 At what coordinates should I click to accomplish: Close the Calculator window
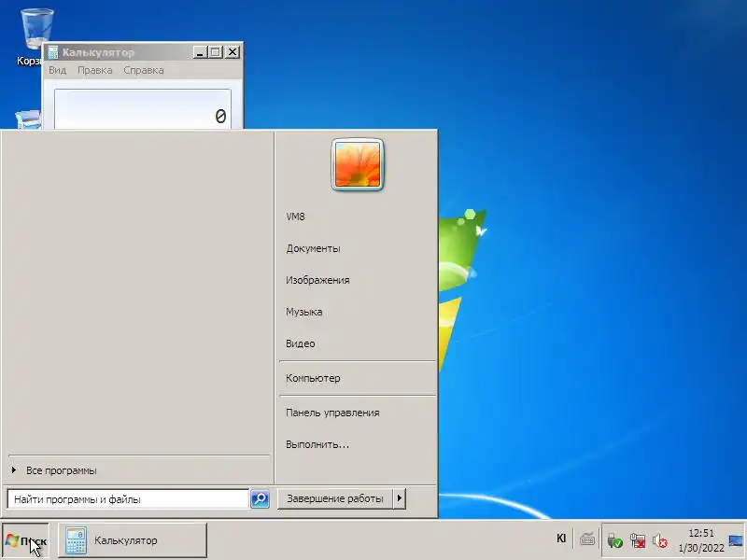point(232,52)
